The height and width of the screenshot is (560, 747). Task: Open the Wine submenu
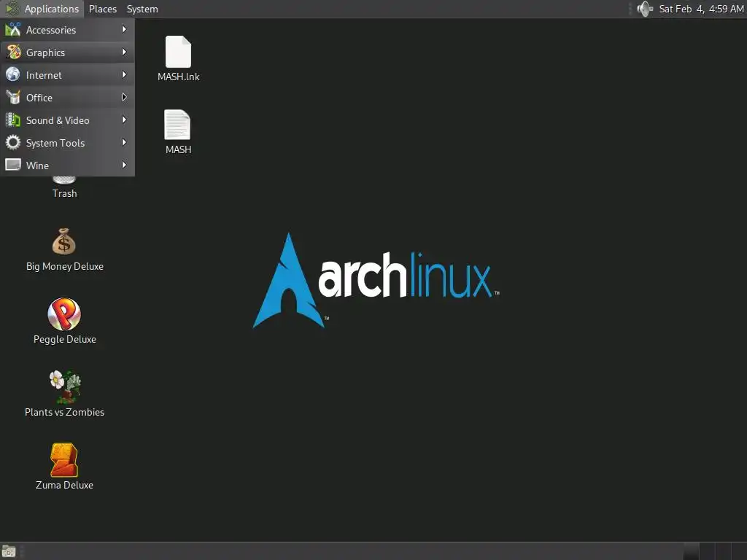click(x=67, y=166)
